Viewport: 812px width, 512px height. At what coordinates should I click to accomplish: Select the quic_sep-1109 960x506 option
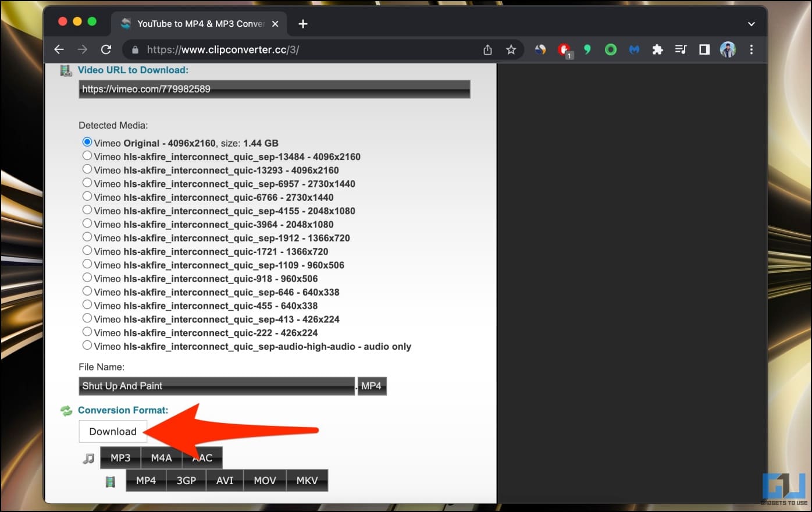(87, 264)
